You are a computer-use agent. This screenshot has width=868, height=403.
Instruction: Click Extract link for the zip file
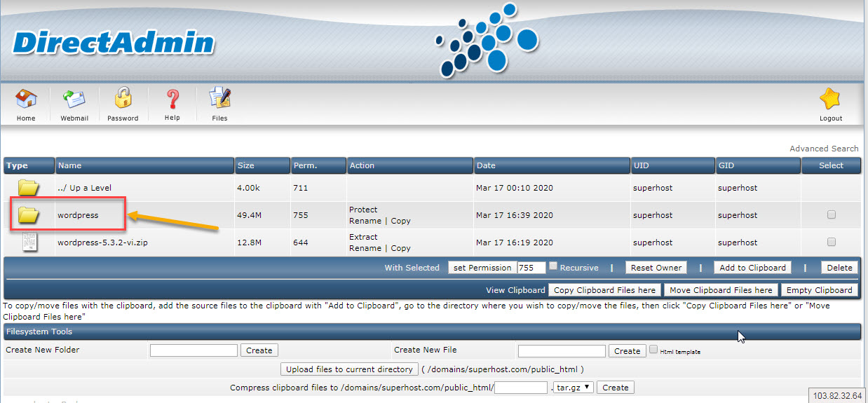(x=363, y=237)
